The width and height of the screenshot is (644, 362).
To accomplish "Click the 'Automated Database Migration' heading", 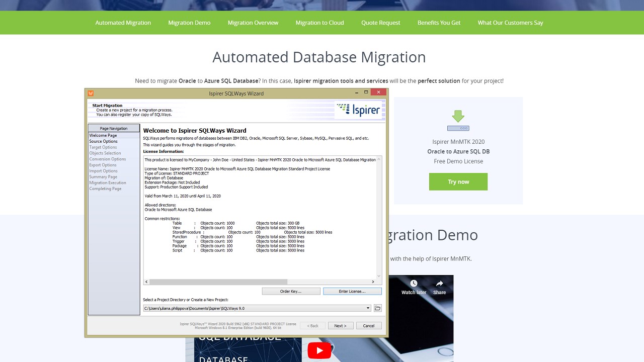I will (x=319, y=57).
